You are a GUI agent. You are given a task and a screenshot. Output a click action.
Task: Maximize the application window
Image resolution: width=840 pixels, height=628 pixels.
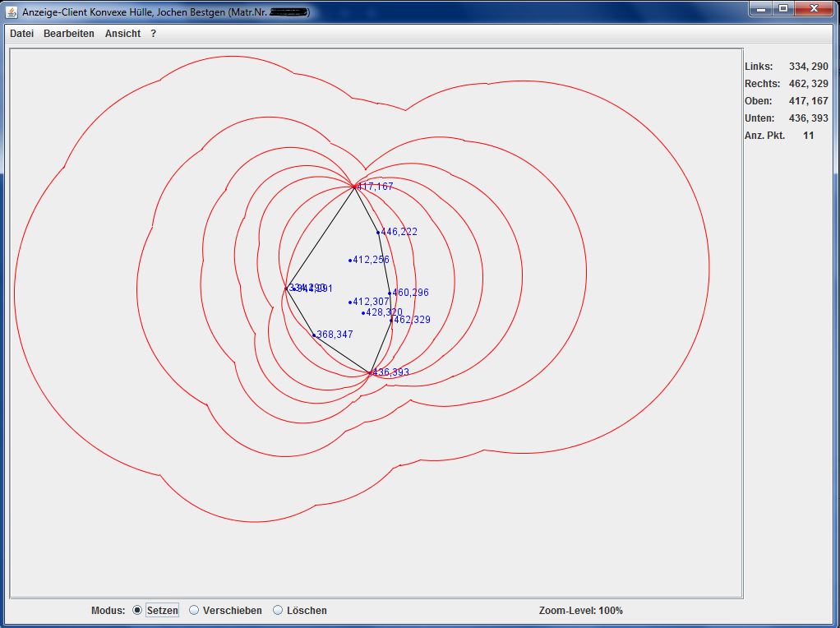(783, 8)
